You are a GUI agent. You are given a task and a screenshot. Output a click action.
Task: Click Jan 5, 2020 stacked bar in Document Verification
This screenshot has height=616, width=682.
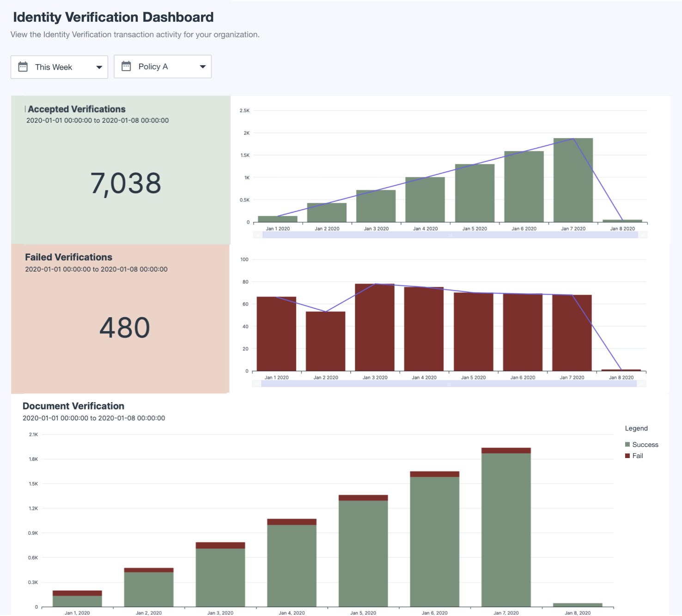[363, 552]
